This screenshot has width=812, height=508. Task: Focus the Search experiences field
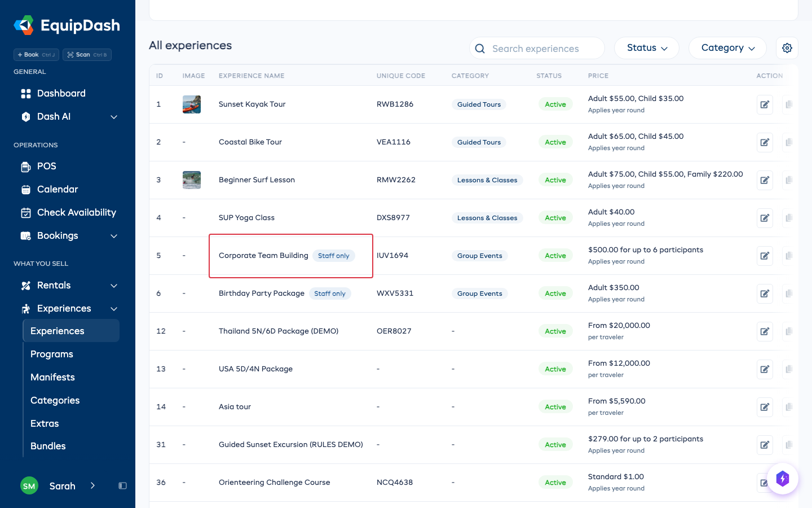[537, 49]
